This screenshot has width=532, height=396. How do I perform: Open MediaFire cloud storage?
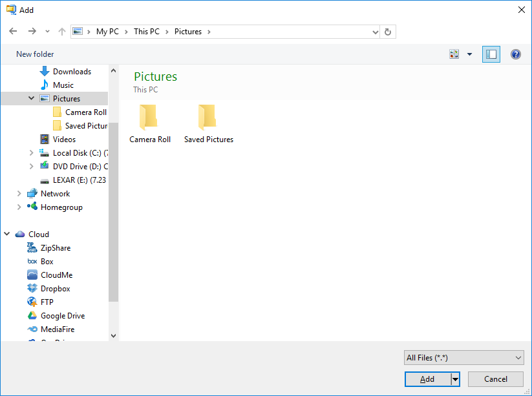50,329
